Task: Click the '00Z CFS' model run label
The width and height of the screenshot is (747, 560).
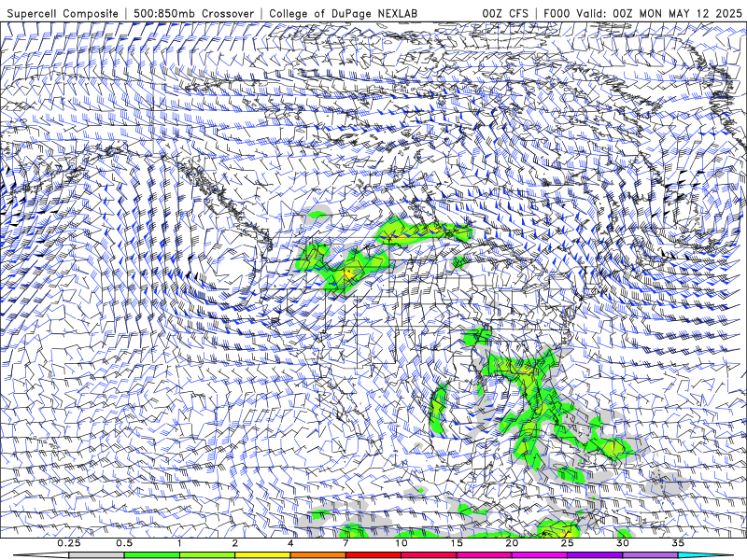Action: tap(505, 13)
